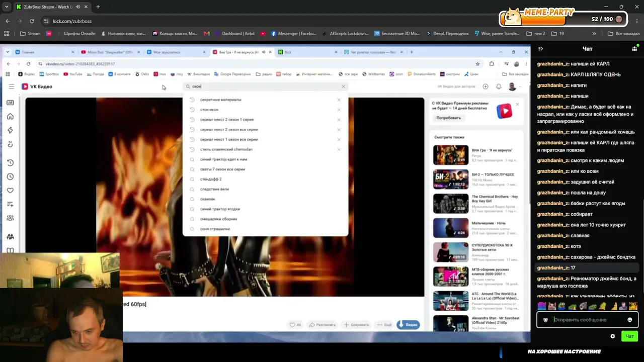Open 'ATC - Around The World' video thumbnail
Image resolution: width=644 pixels, height=362 pixels.
451,301
